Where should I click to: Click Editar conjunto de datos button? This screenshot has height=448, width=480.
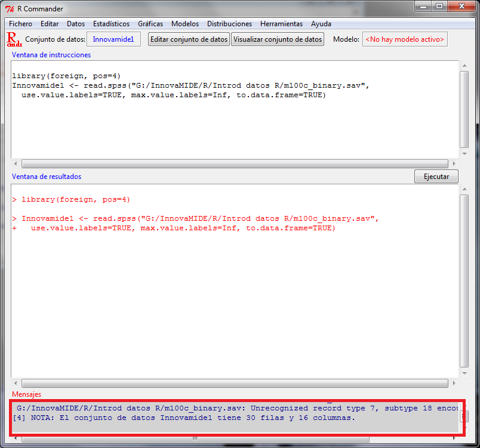click(189, 39)
